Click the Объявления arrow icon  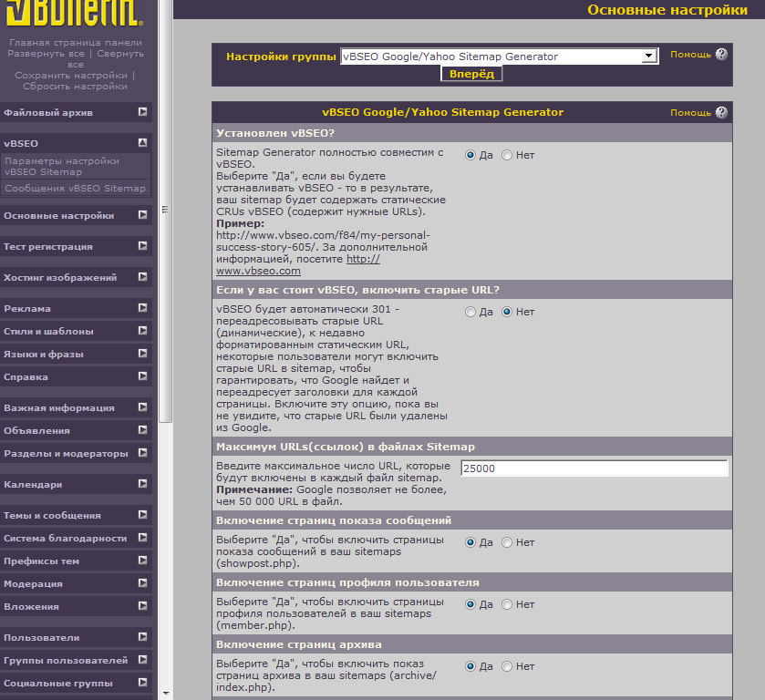point(142,430)
